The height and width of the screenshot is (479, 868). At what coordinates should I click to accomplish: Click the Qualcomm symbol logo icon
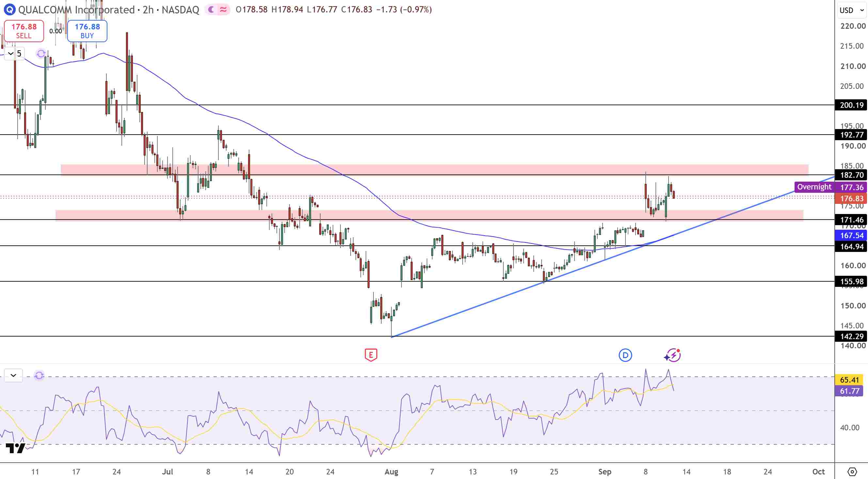pos(9,9)
